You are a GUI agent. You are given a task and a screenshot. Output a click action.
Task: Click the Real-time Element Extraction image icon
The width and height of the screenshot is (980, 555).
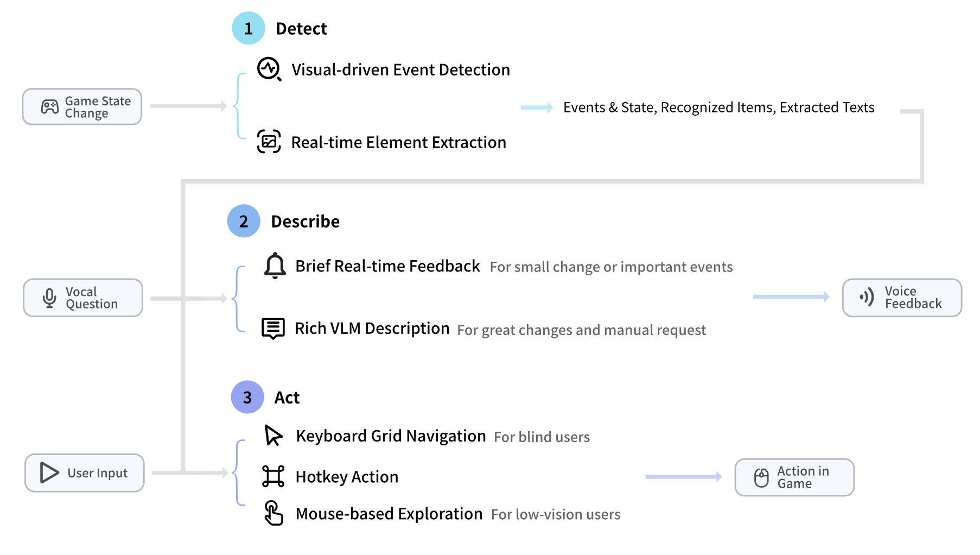(x=269, y=142)
